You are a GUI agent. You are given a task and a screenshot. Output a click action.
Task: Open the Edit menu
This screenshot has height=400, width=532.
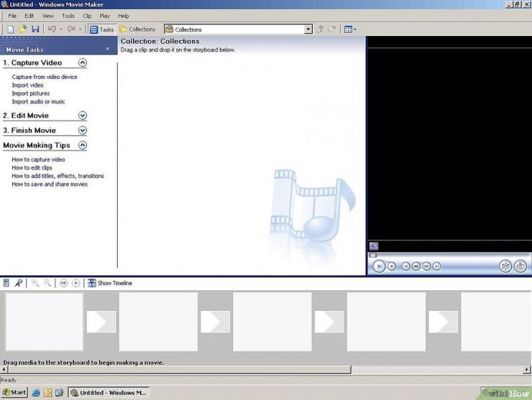pos(29,16)
